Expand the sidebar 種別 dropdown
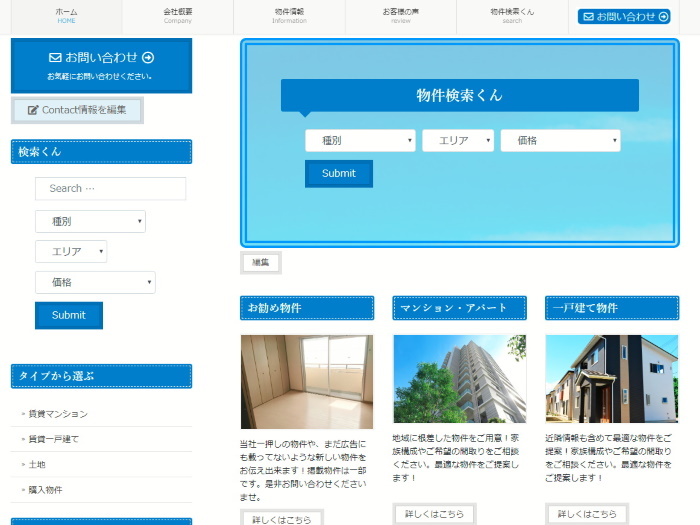The width and height of the screenshot is (700, 525). [x=90, y=221]
